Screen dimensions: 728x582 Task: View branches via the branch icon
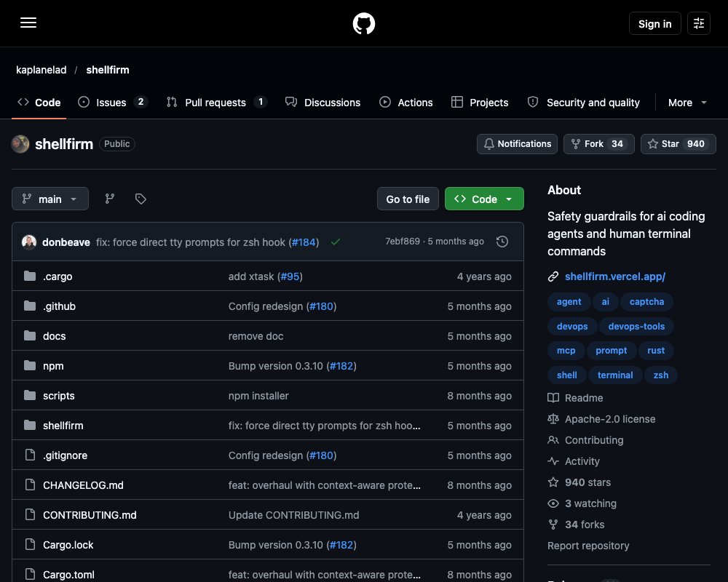pyautogui.click(x=110, y=199)
